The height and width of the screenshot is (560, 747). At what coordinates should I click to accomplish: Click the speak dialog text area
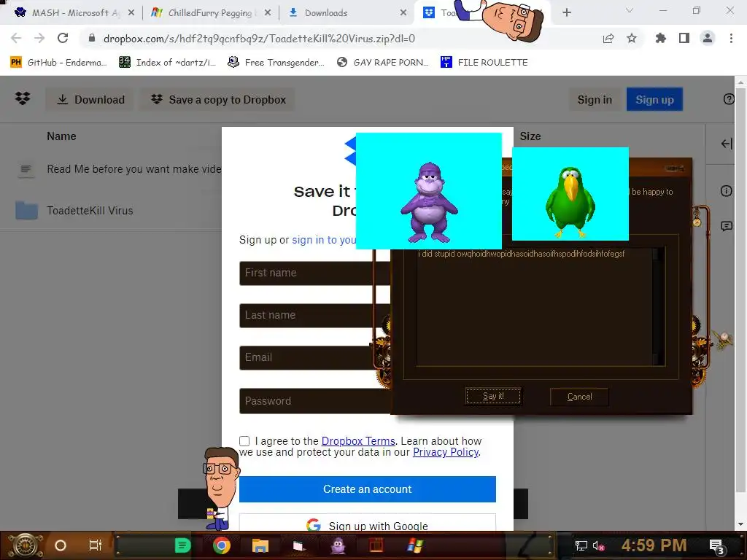[x=535, y=307]
